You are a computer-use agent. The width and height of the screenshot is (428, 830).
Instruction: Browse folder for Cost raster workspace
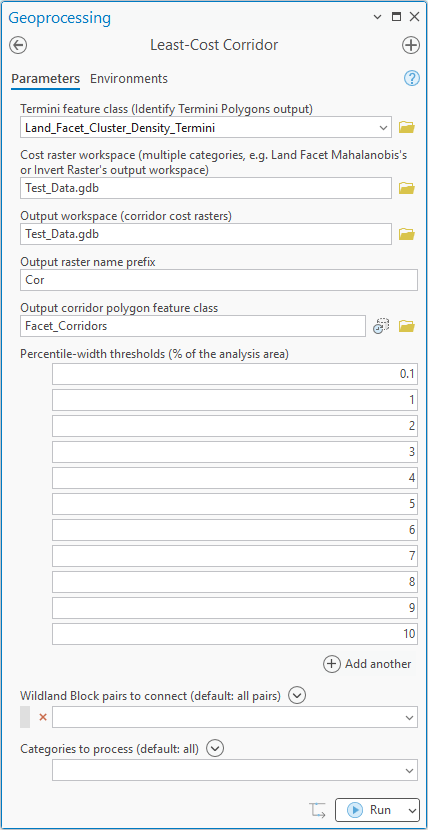406,188
